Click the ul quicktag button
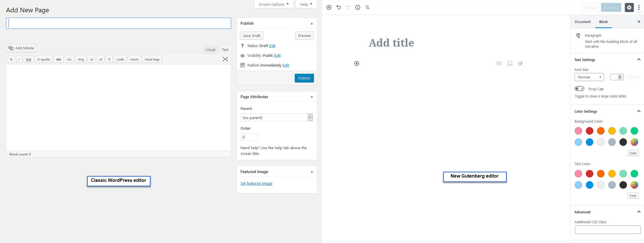The image size is (644, 243). [92, 59]
